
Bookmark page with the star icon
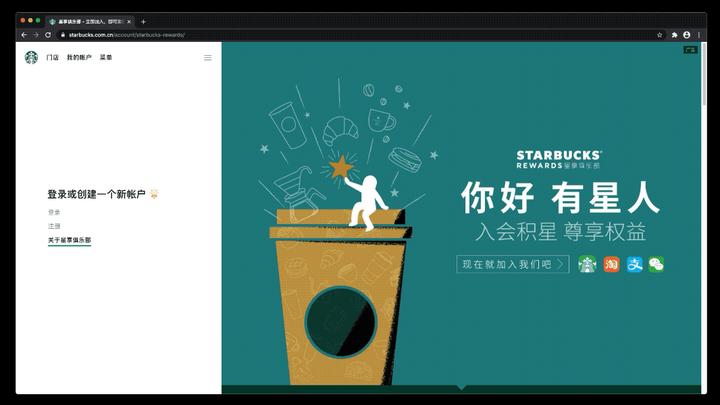(x=659, y=35)
